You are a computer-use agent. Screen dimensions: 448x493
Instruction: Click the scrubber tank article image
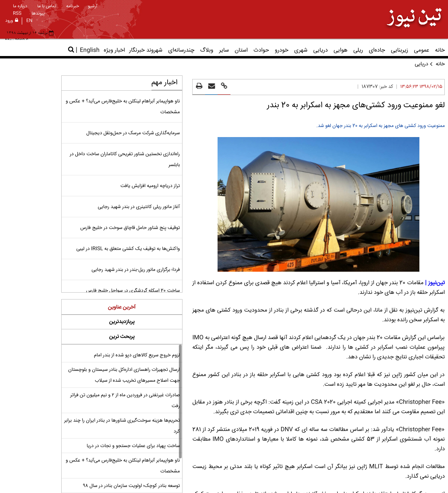click(x=318, y=204)
